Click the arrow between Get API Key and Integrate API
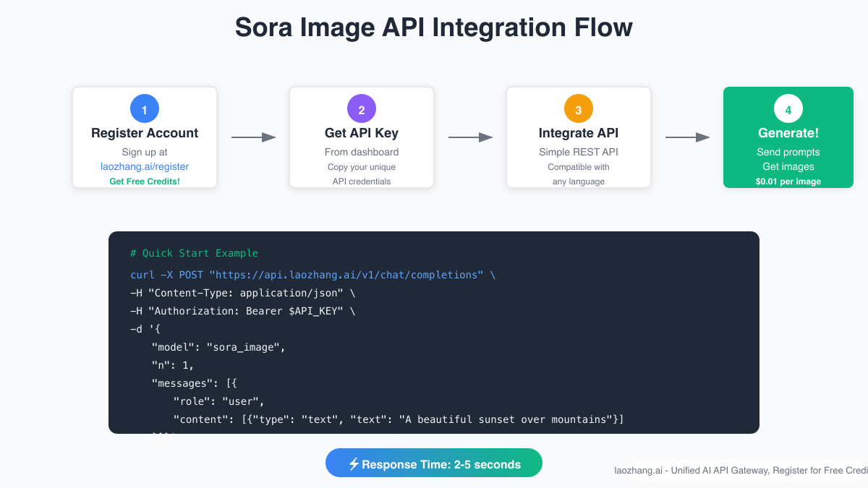The height and width of the screenshot is (488, 868). [470, 137]
